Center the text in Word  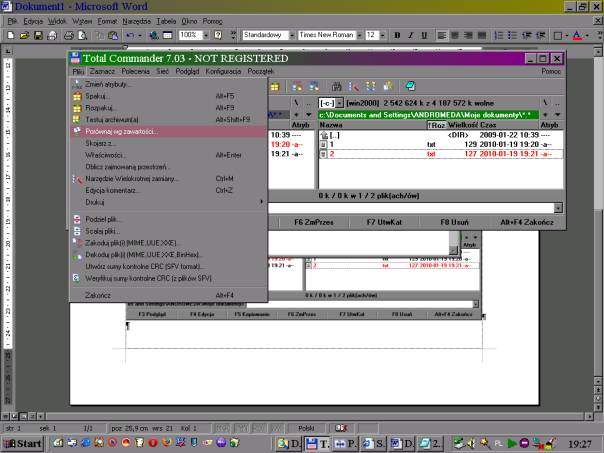pyautogui.click(x=455, y=35)
